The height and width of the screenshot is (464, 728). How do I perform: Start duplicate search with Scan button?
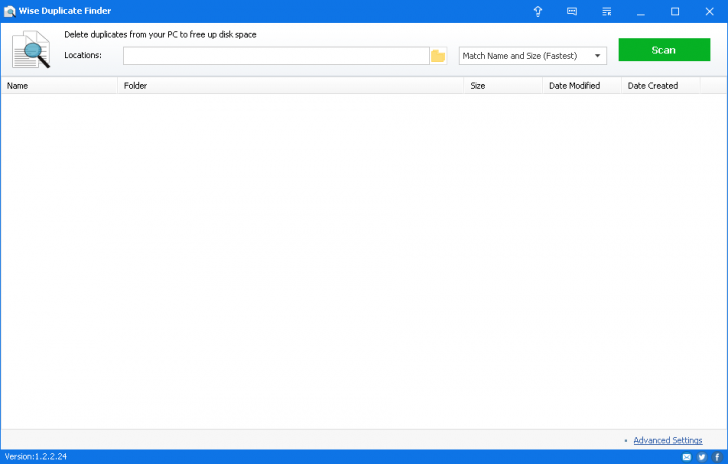(664, 50)
